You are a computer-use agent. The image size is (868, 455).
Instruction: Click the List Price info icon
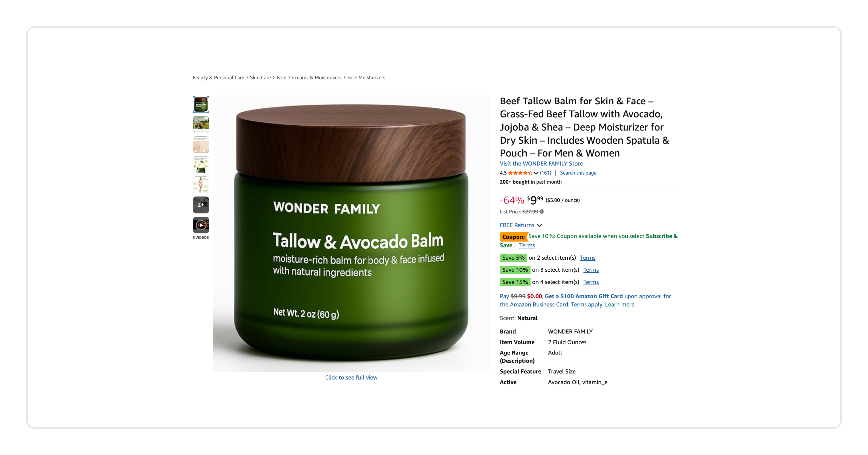click(x=542, y=212)
